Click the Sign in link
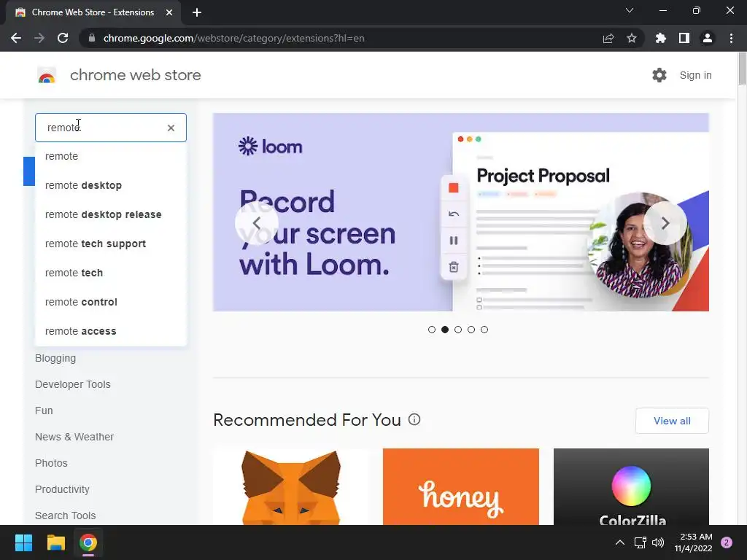Image resolution: width=747 pixels, height=560 pixels. (x=695, y=75)
